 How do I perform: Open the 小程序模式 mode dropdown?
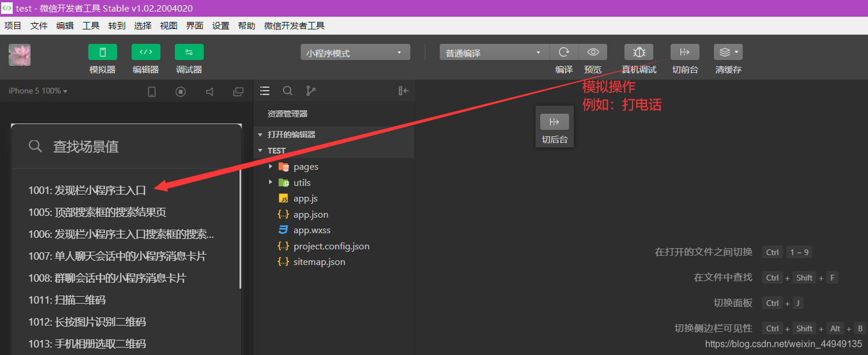click(356, 53)
